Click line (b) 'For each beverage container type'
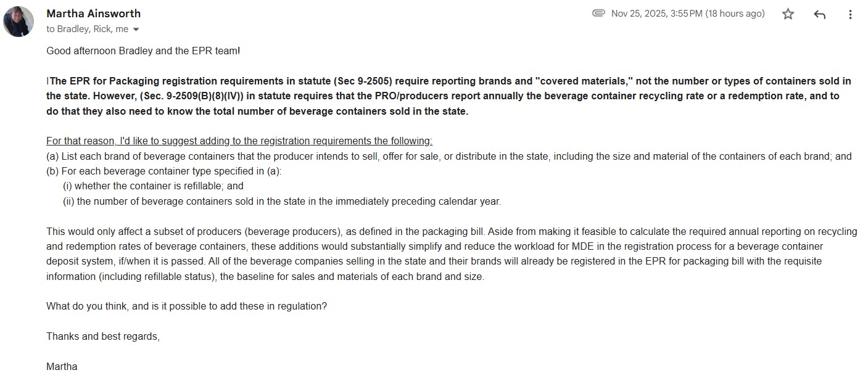The image size is (868, 378). [163, 171]
